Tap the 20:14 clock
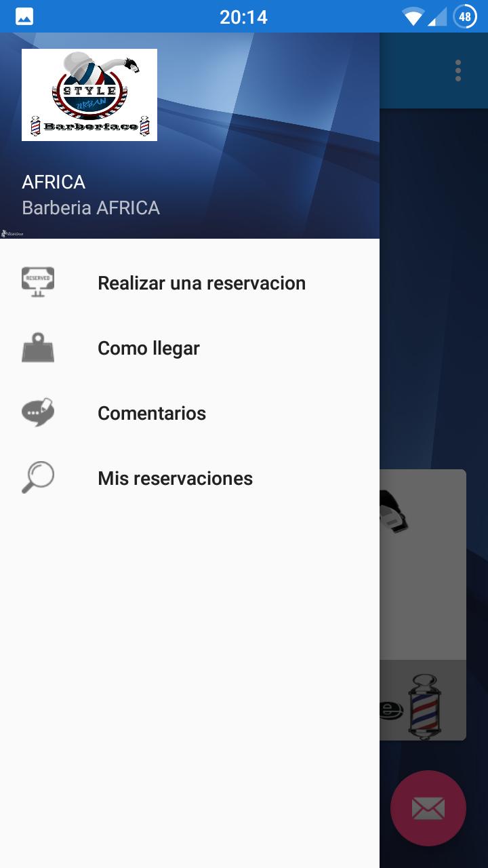 pyautogui.click(x=243, y=16)
